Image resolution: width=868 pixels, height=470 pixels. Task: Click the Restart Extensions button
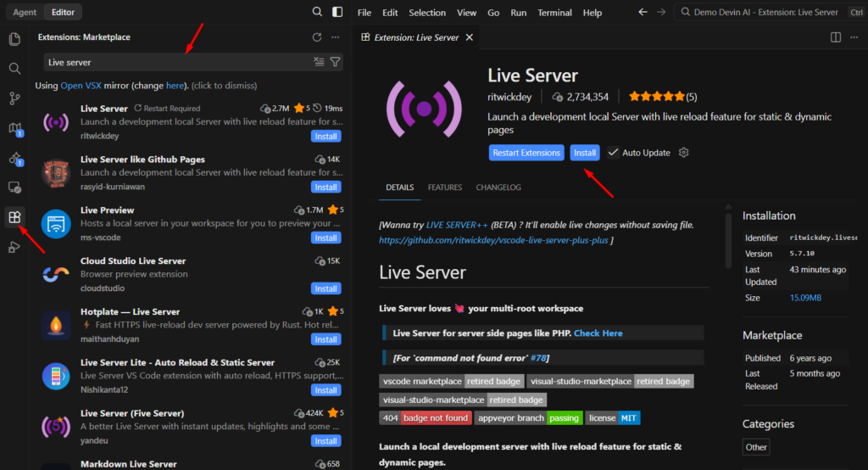(526, 153)
